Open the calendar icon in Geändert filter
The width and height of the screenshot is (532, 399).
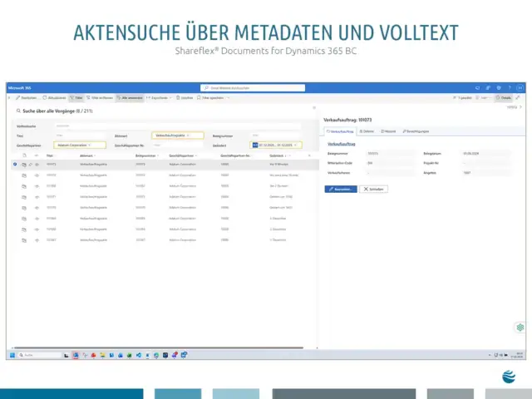tap(255, 145)
